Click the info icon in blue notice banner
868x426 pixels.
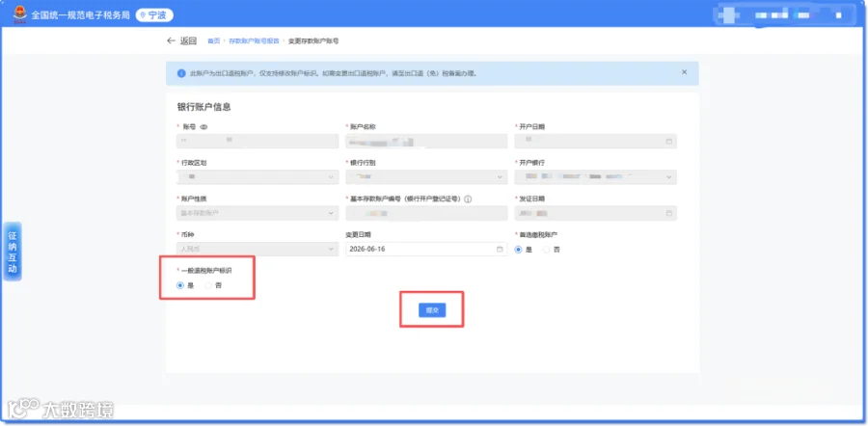[x=181, y=73]
